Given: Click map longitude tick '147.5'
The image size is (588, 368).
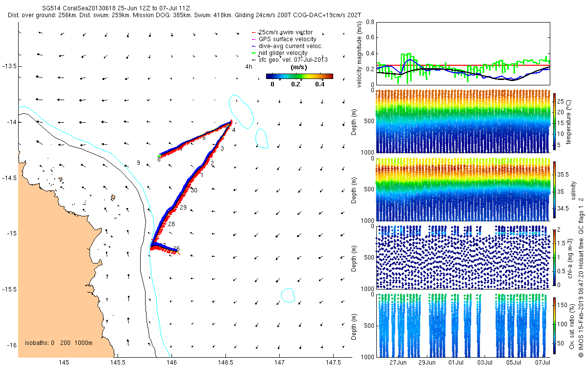Looking at the screenshot, I should pyautogui.click(x=333, y=363).
